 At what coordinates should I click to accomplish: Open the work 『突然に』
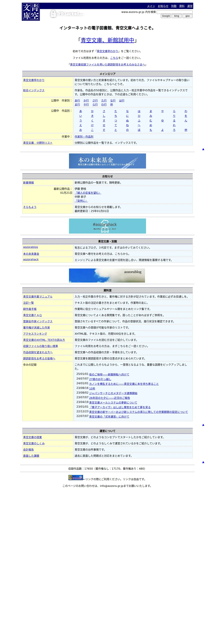click(x=81, y=201)
